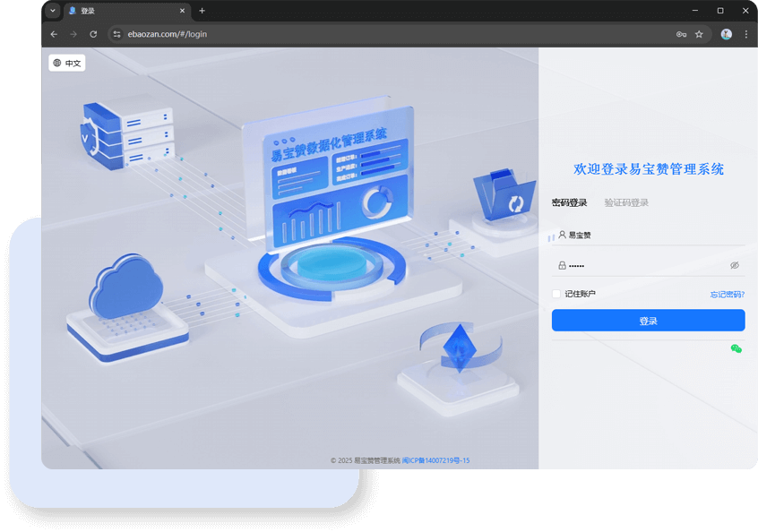
Task: Enable the 记住账户 checkbox
Action: (556, 294)
